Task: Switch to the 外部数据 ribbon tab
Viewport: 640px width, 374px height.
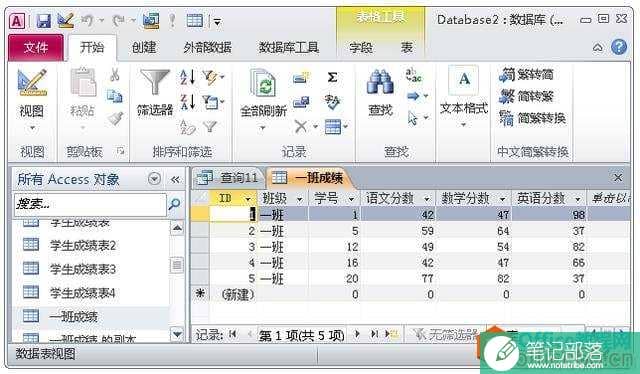Action: click(207, 48)
